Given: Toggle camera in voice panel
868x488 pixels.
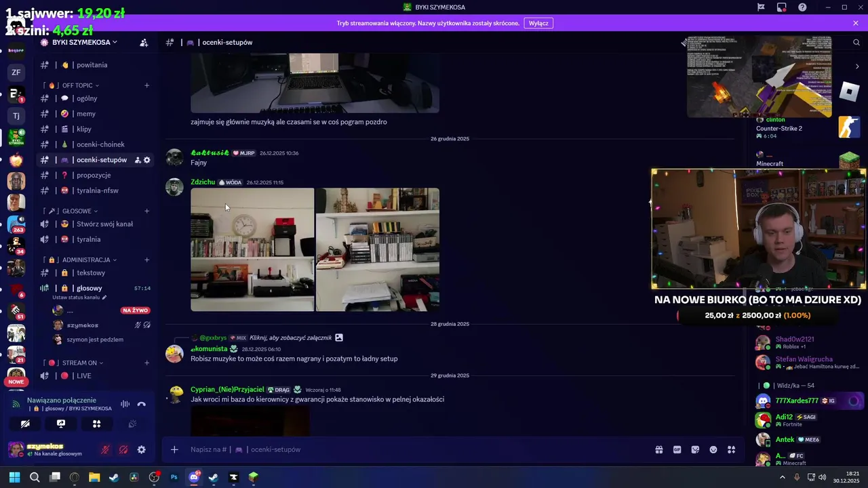Looking at the screenshot, I should tap(25, 424).
